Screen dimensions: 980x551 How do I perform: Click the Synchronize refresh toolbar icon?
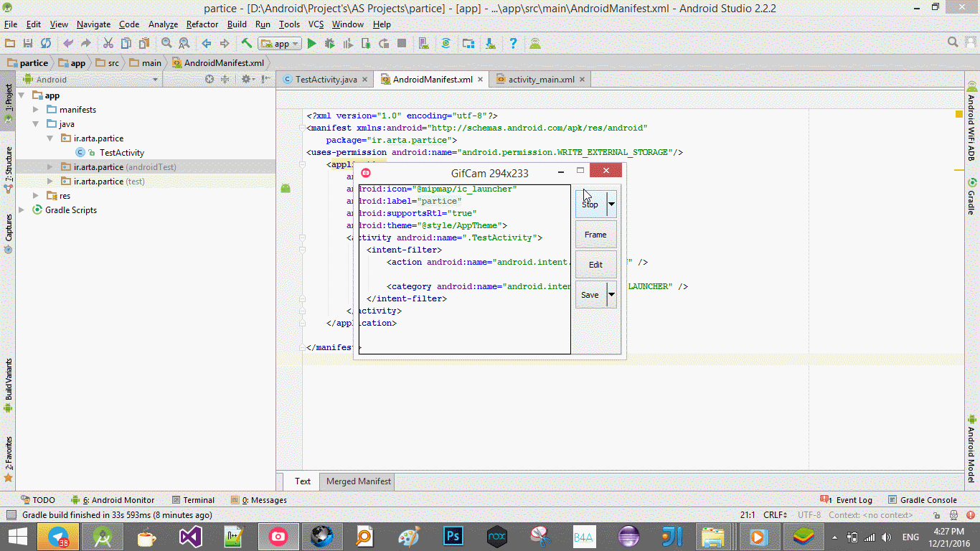click(45, 44)
